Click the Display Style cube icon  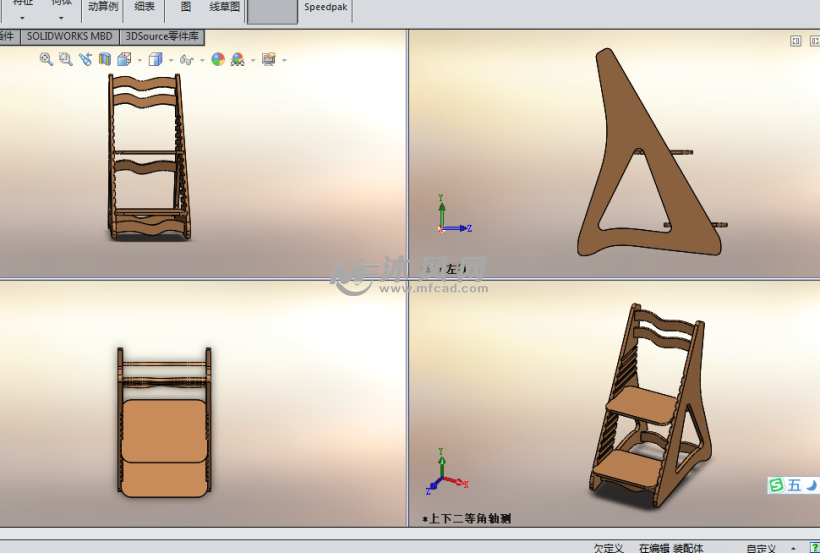point(155,59)
